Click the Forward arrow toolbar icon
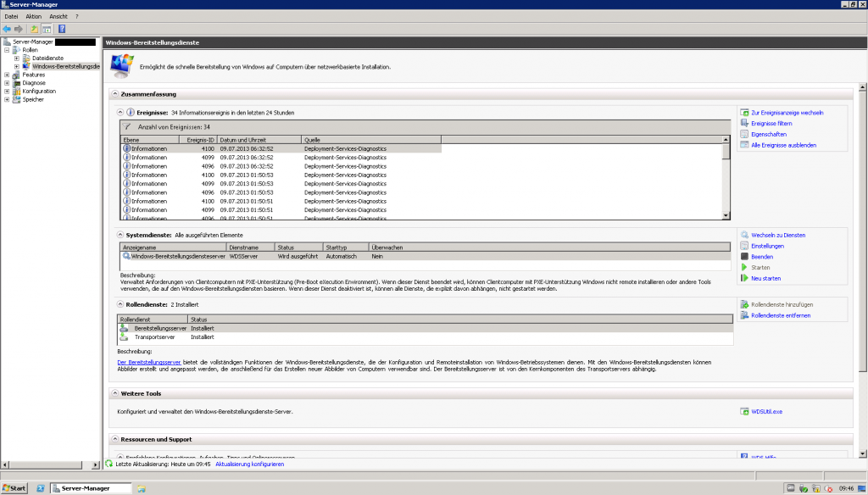The width and height of the screenshot is (868, 495). click(x=19, y=29)
